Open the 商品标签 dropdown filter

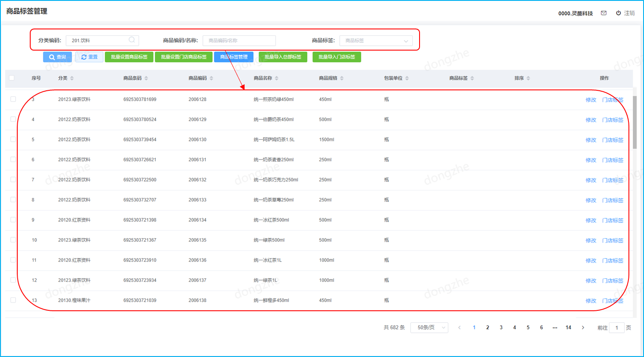(376, 41)
